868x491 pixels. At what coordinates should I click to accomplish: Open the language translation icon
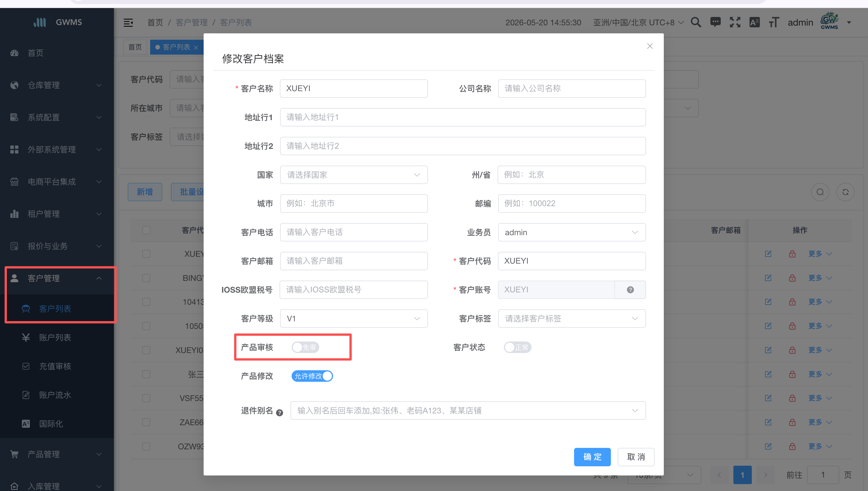[754, 22]
